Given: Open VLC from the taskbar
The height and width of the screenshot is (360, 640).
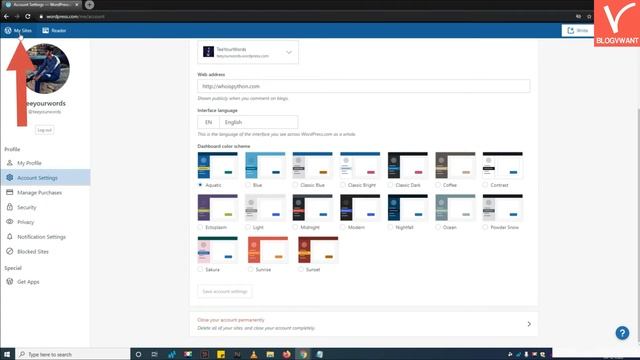Looking at the screenshot, I should pyautogui.click(x=253, y=354).
